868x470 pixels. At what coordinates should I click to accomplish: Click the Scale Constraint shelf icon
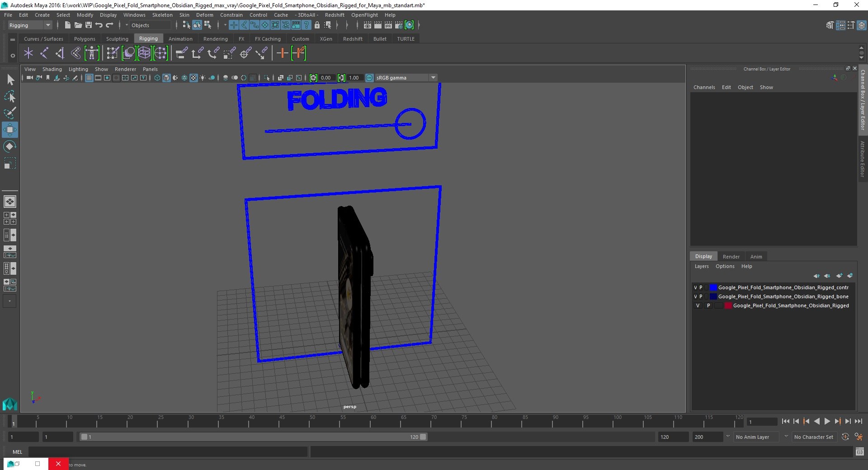[230, 53]
